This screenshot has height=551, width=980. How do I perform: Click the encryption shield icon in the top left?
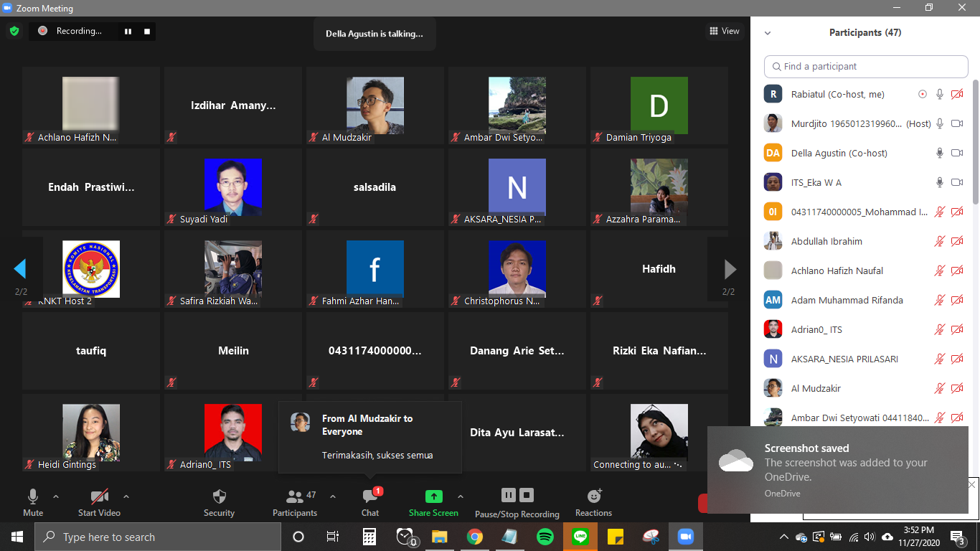[x=14, y=31]
